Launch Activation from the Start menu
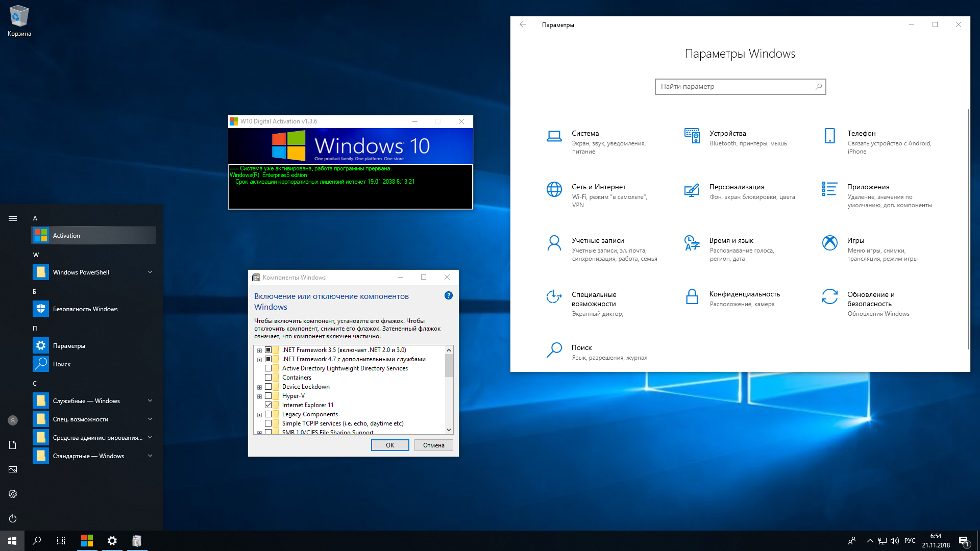 [x=94, y=235]
